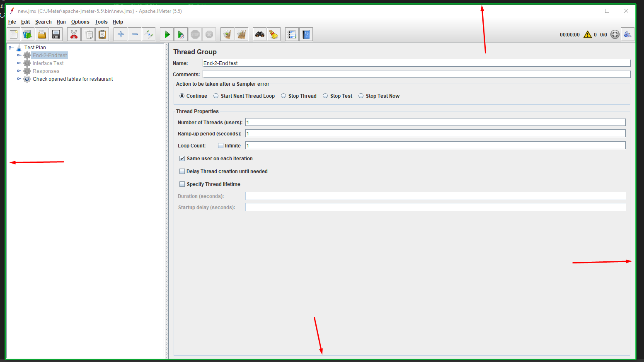
Task: Open the Help menu
Action: pyautogui.click(x=118, y=22)
